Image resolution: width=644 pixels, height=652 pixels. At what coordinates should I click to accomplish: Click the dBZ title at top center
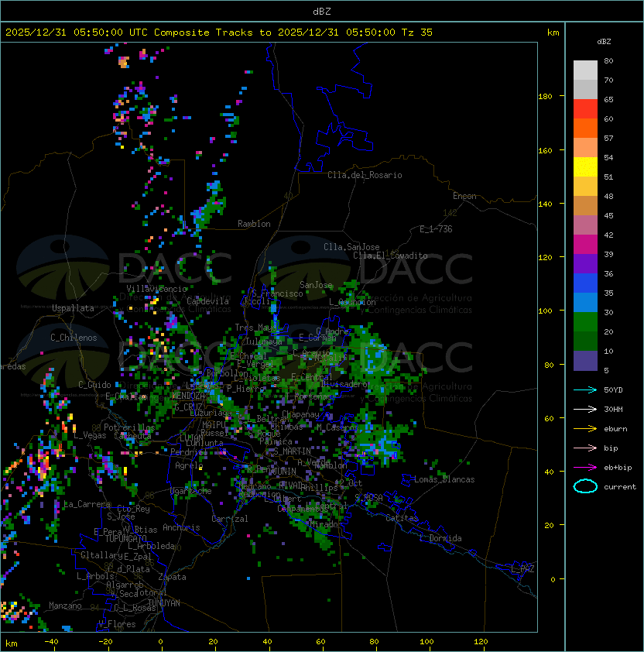[x=322, y=11]
